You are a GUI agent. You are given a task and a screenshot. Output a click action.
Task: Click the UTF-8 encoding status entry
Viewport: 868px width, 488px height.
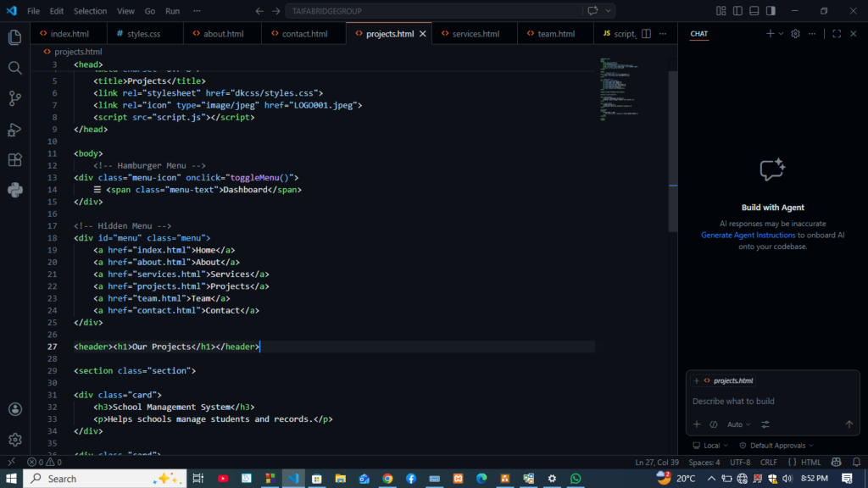pyautogui.click(x=740, y=462)
